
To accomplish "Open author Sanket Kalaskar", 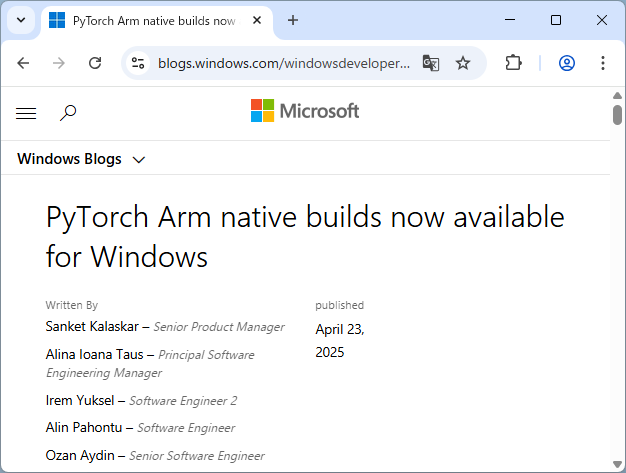I will [92, 327].
